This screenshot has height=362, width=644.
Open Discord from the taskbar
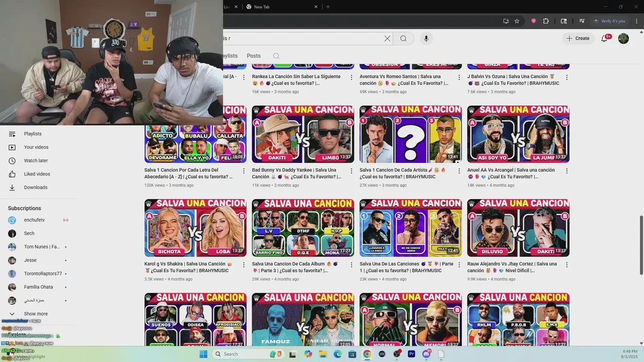(x=427, y=354)
